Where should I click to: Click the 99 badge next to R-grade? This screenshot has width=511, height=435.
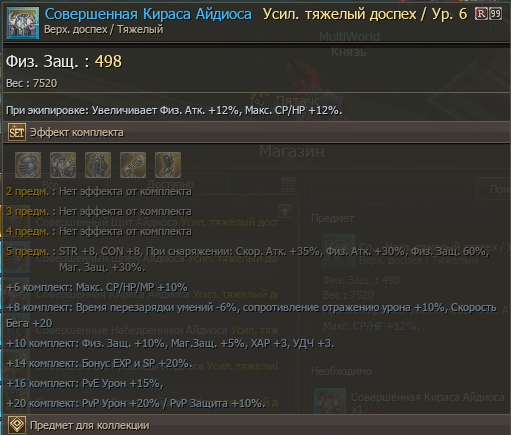tap(495, 14)
